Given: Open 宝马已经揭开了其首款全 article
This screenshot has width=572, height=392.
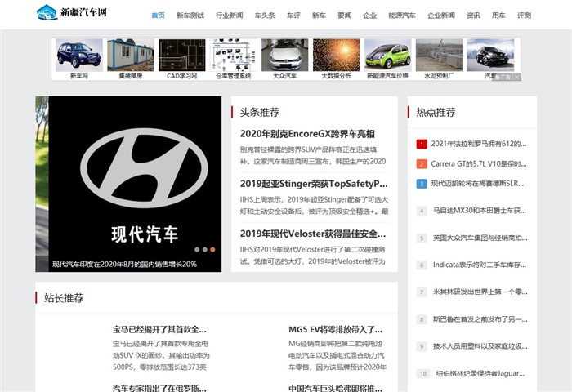Looking at the screenshot, I should click(x=159, y=330).
